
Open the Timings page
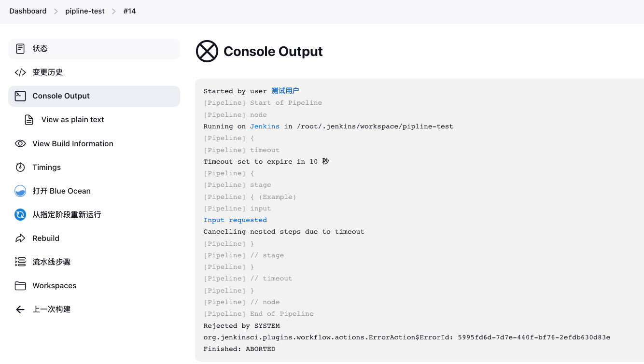pos(94,167)
